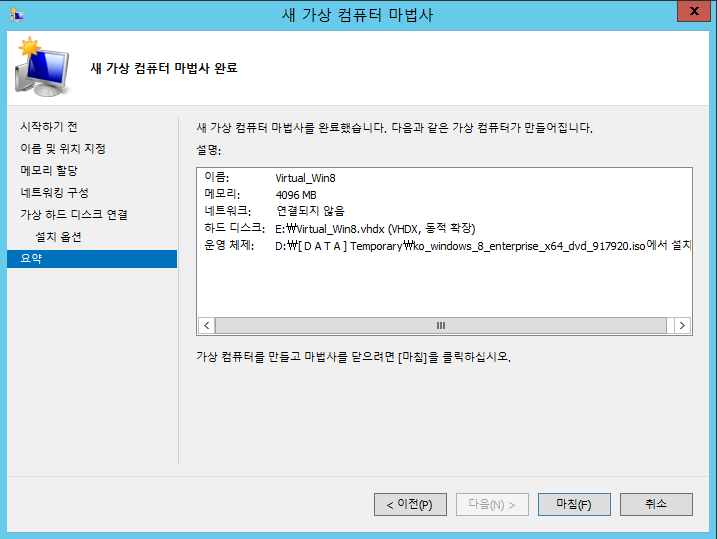Click the 이름: label in summary
The image size is (717, 539).
(x=216, y=177)
